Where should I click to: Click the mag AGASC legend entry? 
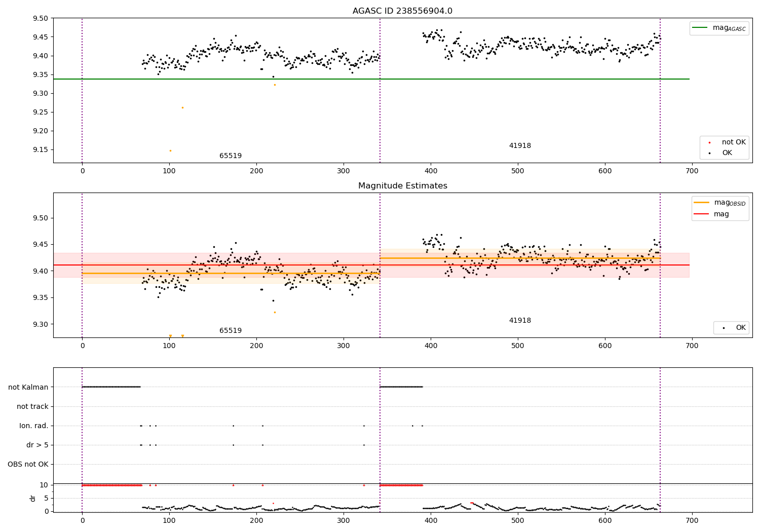(x=719, y=28)
